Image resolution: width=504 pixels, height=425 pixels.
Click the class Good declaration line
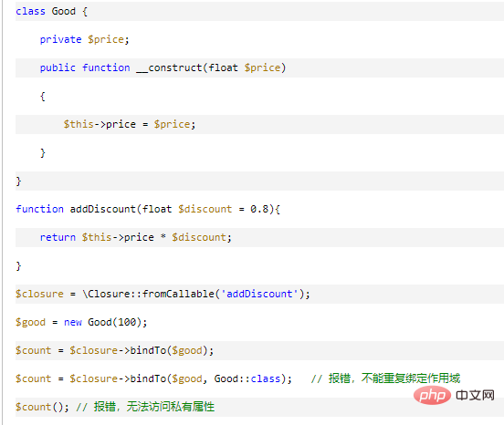[x=51, y=11]
